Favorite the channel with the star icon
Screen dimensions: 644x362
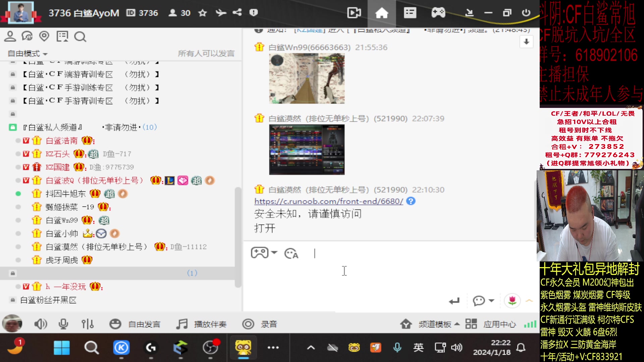203,13
